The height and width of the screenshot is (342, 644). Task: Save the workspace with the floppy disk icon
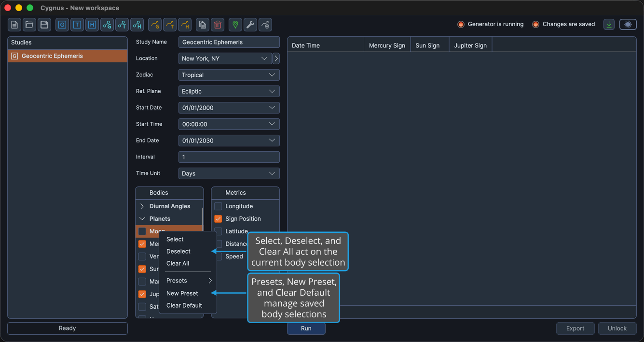(44, 25)
